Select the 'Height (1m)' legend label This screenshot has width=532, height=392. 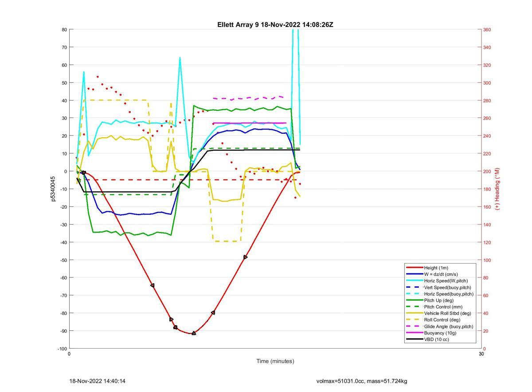436,268
